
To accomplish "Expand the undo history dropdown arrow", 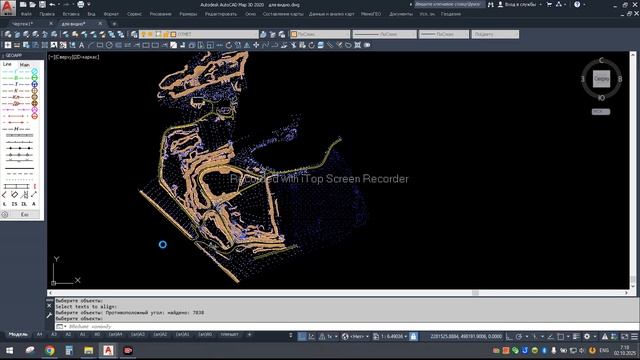I will (60, 4).
